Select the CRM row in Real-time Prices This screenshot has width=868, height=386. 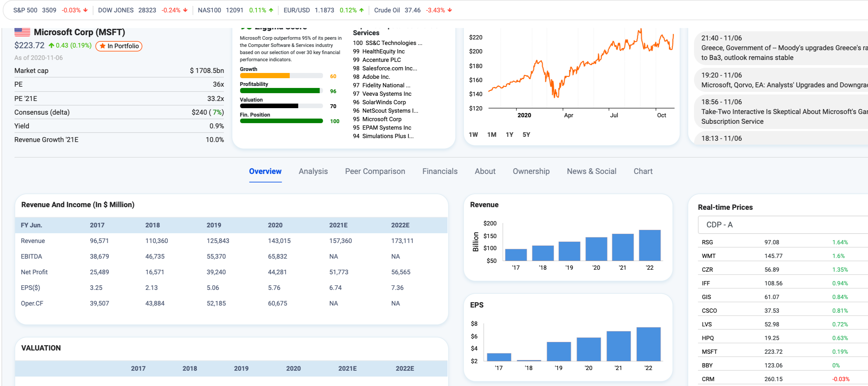[783, 379]
